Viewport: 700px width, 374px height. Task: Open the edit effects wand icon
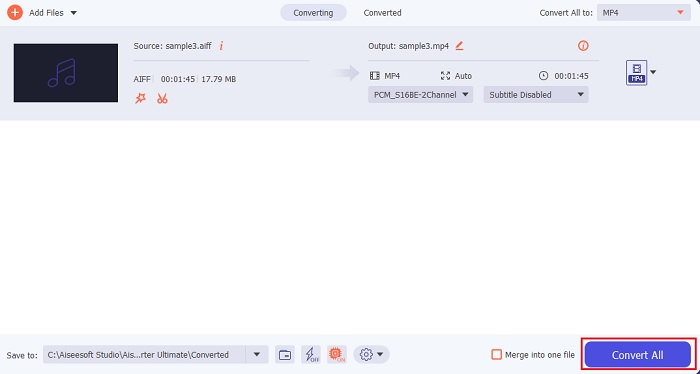pyautogui.click(x=141, y=99)
